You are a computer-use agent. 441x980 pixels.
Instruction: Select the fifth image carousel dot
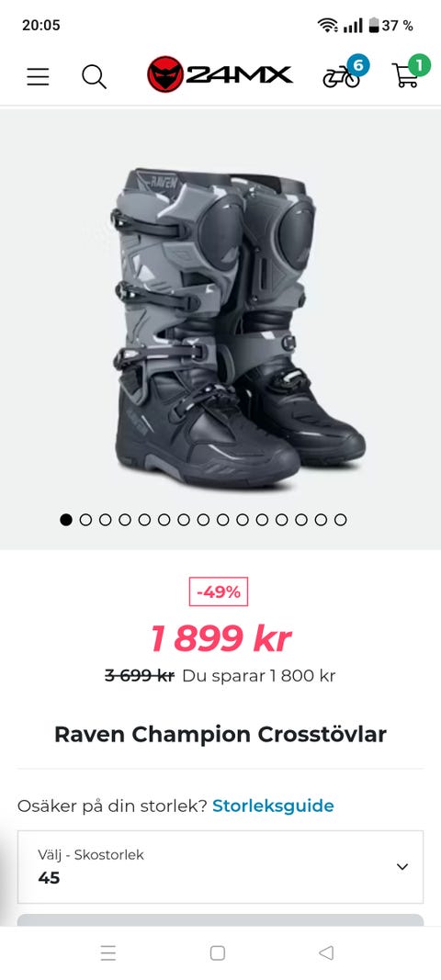[x=144, y=519]
